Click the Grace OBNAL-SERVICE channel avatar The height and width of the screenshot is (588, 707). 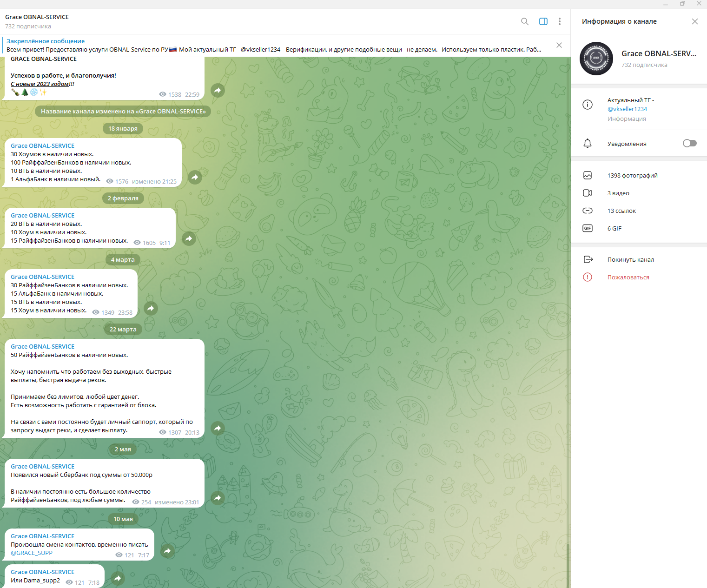point(596,59)
